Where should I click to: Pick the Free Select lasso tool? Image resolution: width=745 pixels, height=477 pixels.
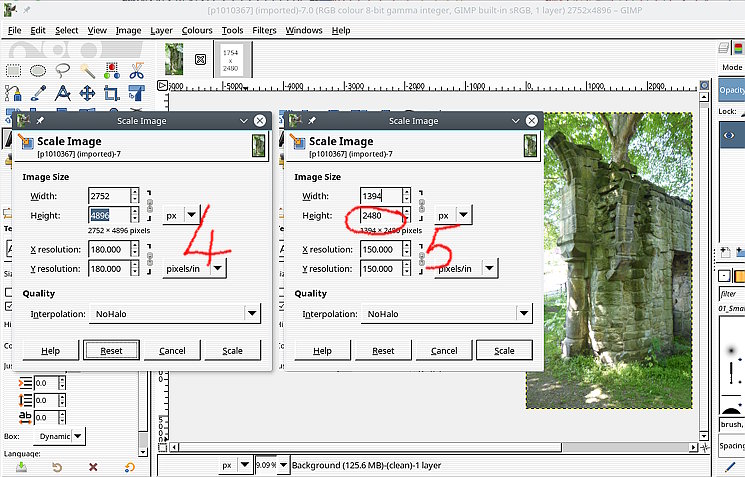[62, 70]
